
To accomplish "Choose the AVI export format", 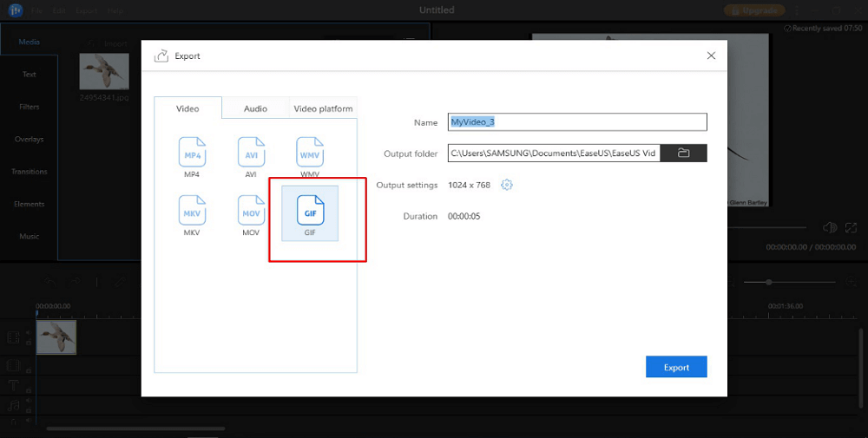I will 251,153.
